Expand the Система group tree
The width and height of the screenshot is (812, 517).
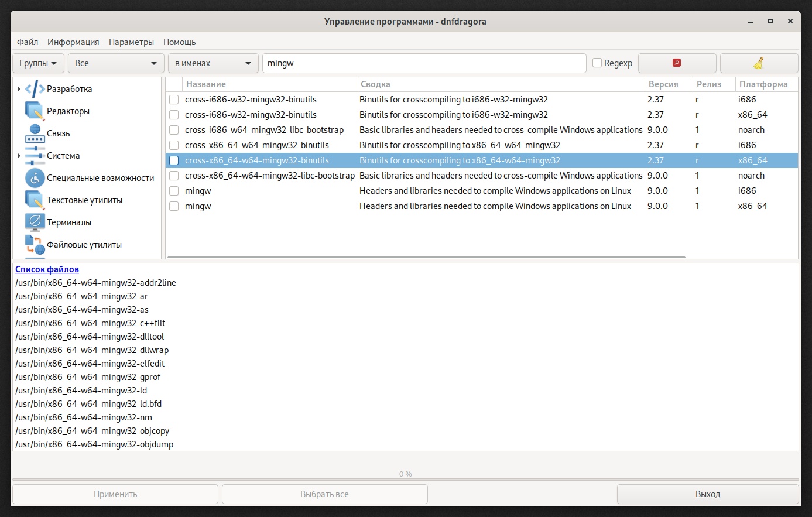[x=19, y=156]
